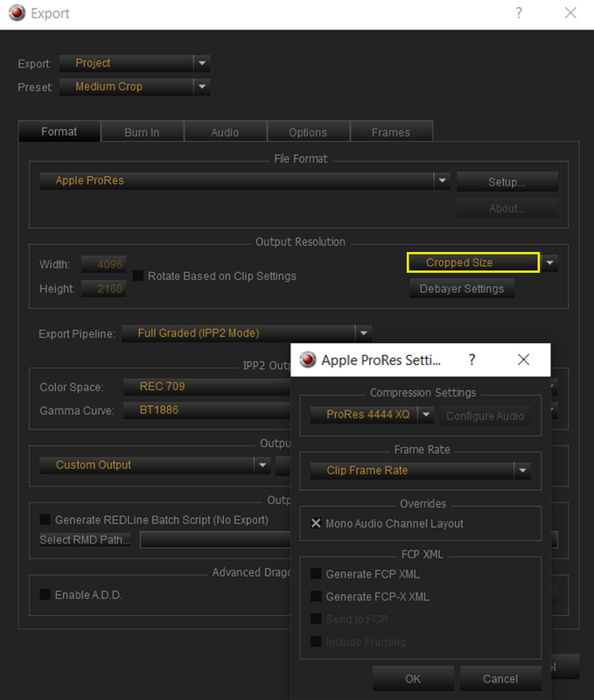This screenshot has height=700, width=594.
Task: Click the help question mark in Export window
Action: click(519, 12)
